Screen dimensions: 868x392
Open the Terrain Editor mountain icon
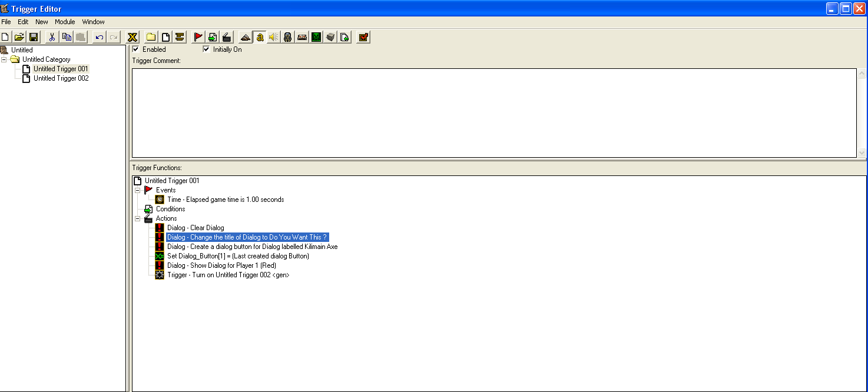coord(246,37)
